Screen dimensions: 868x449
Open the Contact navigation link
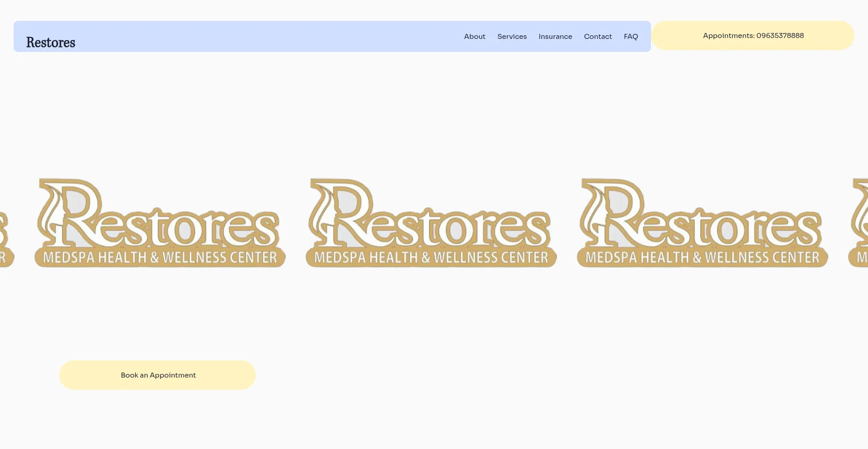[x=598, y=37]
